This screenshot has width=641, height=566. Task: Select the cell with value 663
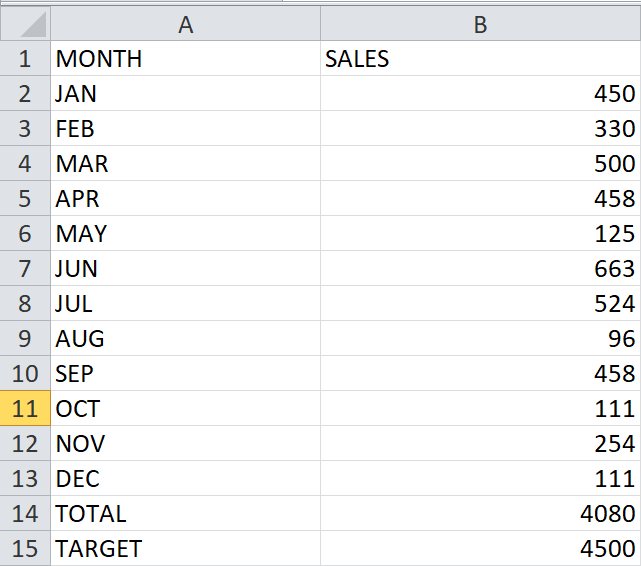[x=480, y=269]
